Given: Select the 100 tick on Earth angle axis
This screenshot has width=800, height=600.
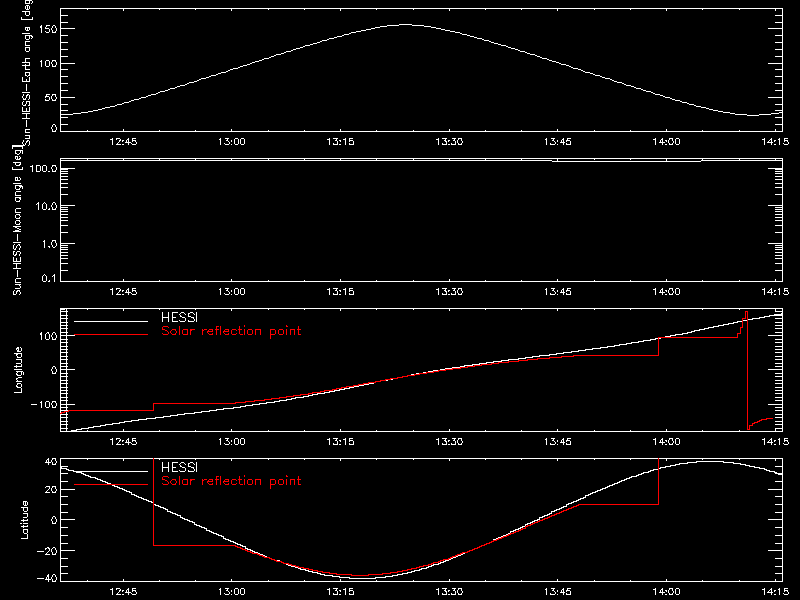Looking at the screenshot, I should click(48, 64).
